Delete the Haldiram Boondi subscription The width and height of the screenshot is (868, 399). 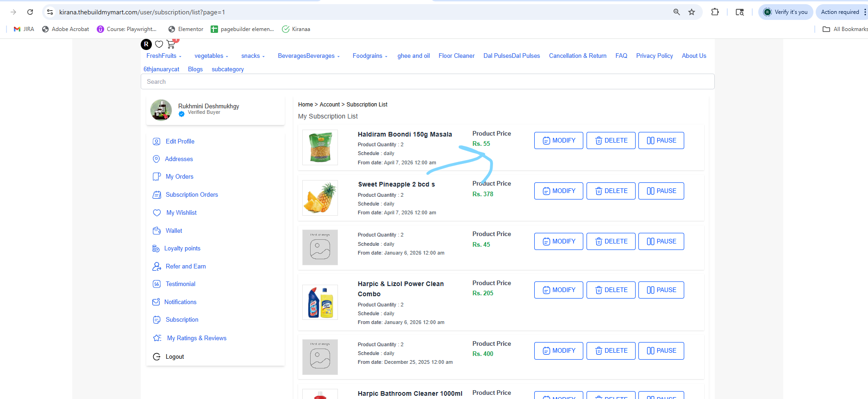[x=611, y=141]
